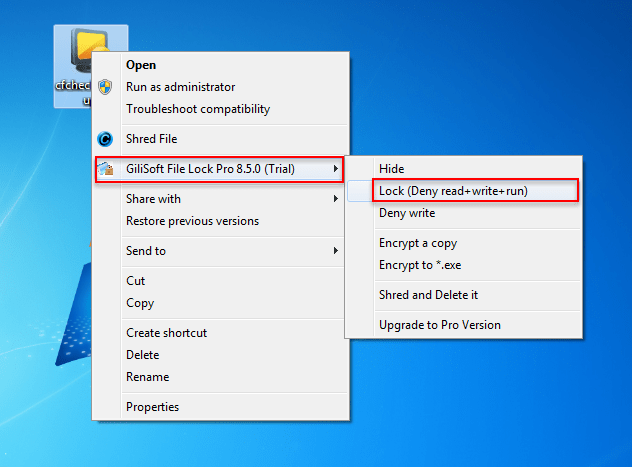Open GiliSoft File Lock Pro 8.5.0 (Trial) entry
Viewport: 632px width, 467px height.
[x=220, y=169]
